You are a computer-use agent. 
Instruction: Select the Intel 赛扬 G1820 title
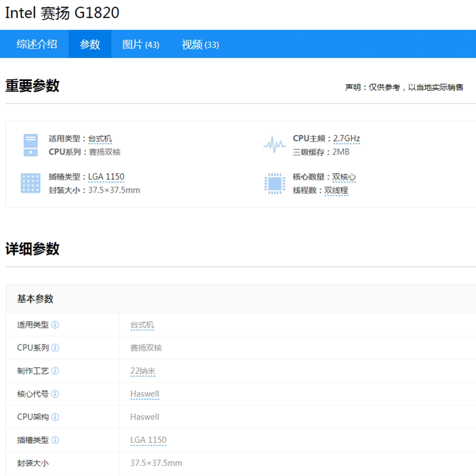point(62,12)
